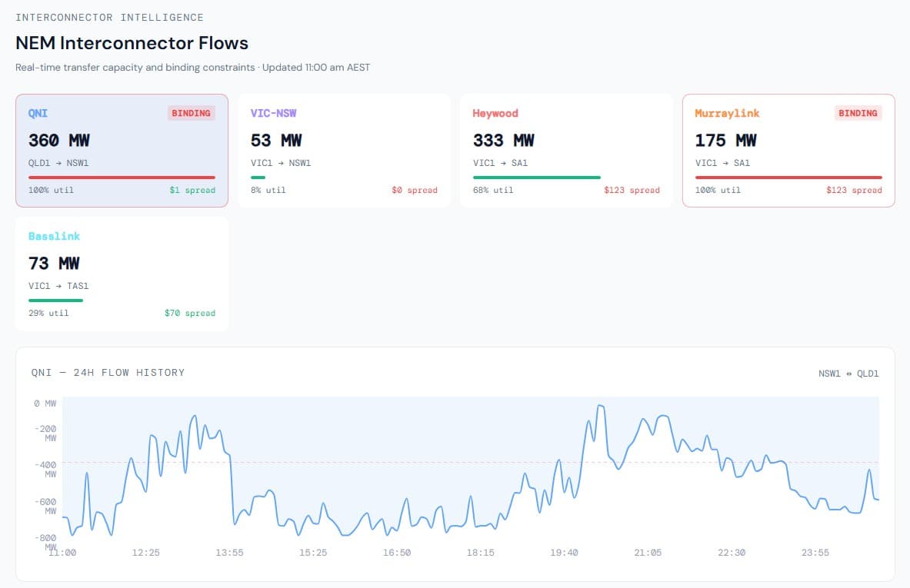The width and height of the screenshot is (910, 588).
Task: Select the QNI interconnector card
Action: pyautogui.click(x=122, y=151)
